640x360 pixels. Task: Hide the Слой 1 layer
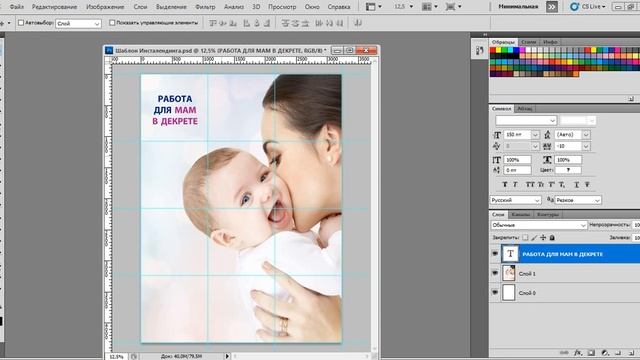click(x=495, y=273)
